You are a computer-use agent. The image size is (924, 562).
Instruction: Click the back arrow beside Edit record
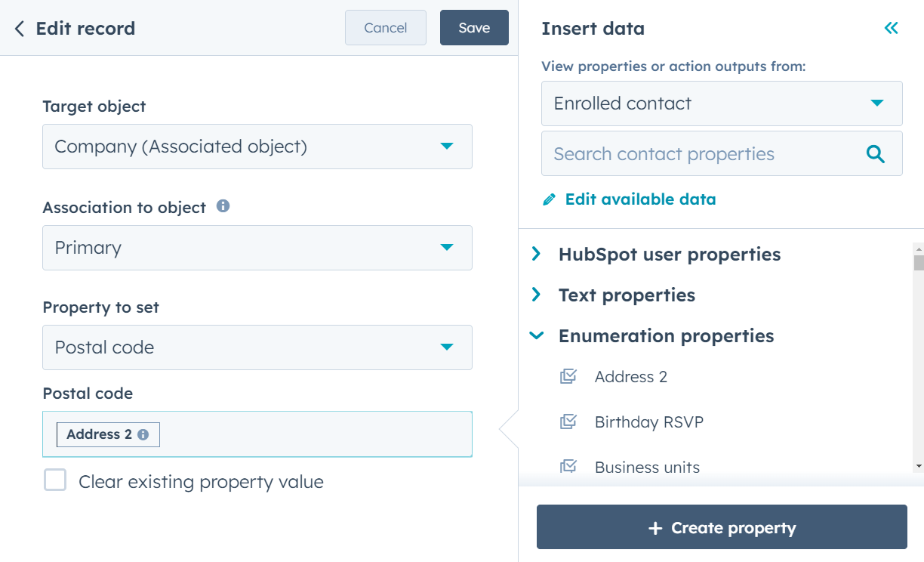point(19,27)
